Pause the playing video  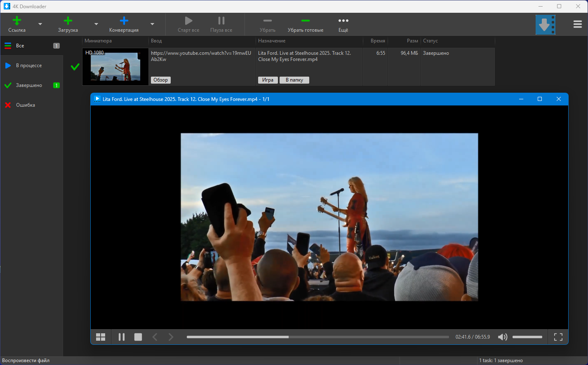(x=122, y=337)
